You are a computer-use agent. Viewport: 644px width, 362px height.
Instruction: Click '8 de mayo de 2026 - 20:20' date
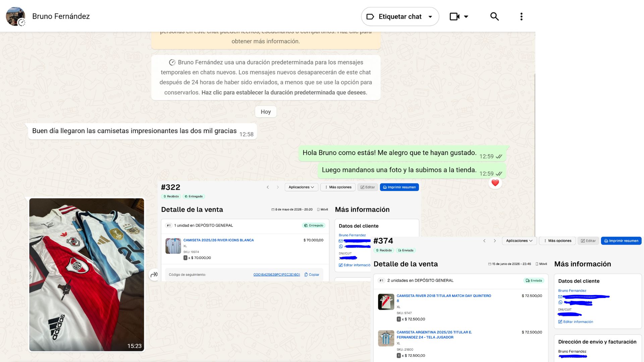pos(294,209)
